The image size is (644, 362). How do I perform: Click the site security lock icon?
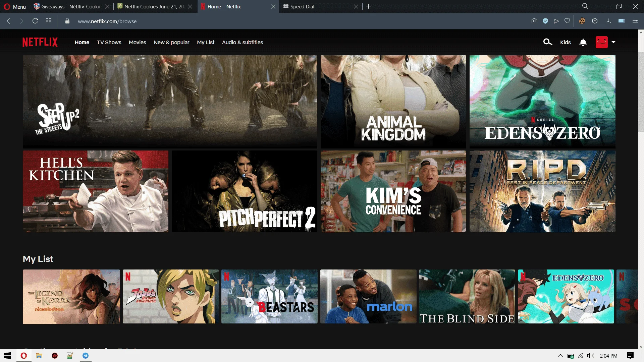tap(67, 21)
